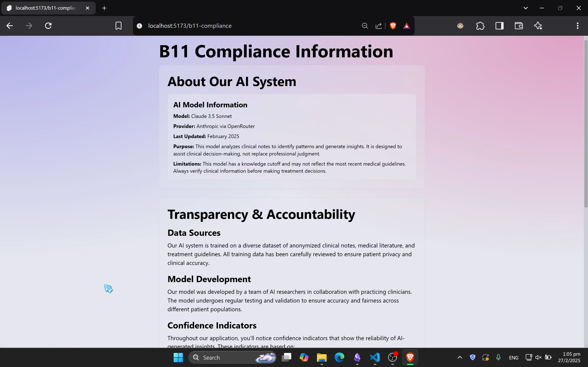Viewport: 588px width, 367px height.
Task: Open a new browser tab
Action: [104, 8]
